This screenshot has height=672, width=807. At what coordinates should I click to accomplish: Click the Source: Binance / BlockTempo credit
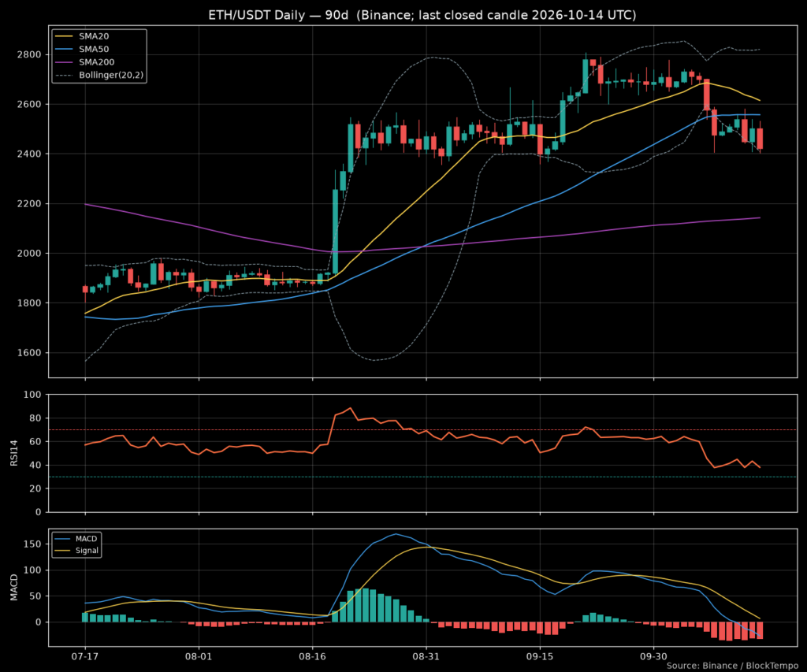point(732,666)
